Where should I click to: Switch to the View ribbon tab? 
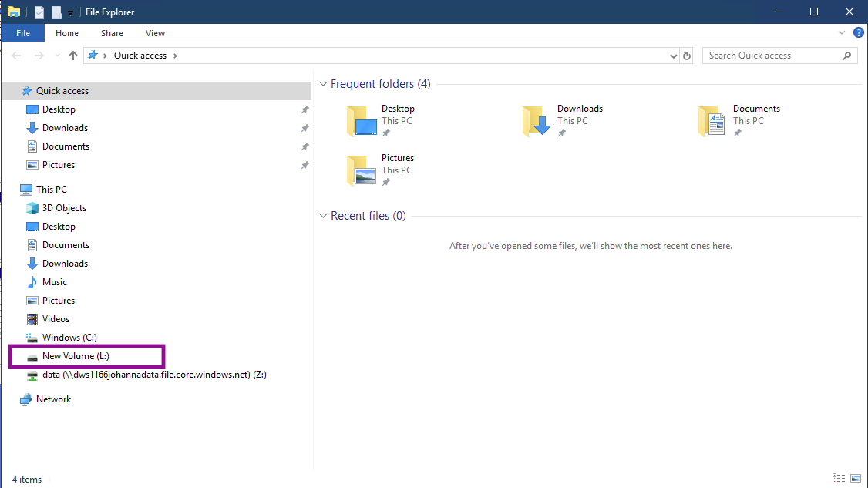(x=155, y=33)
